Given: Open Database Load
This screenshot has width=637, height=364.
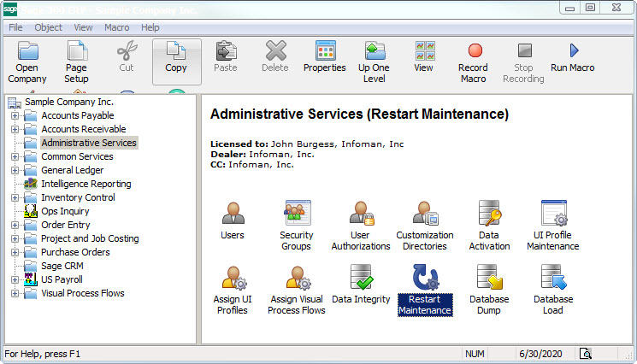Looking at the screenshot, I should [x=553, y=290].
